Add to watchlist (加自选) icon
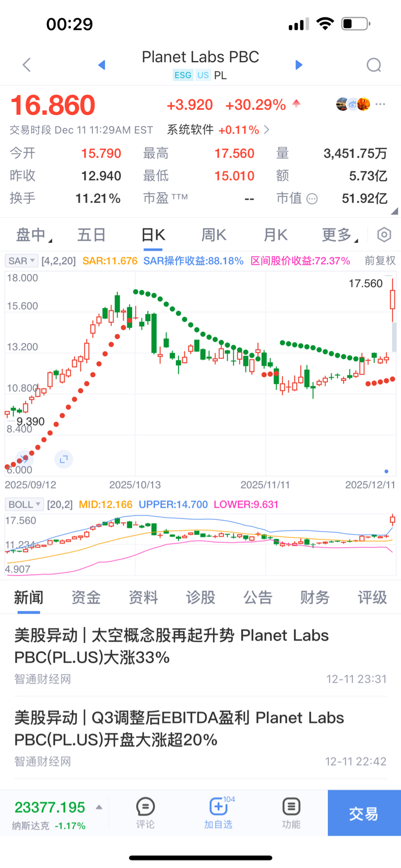 point(218,813)
